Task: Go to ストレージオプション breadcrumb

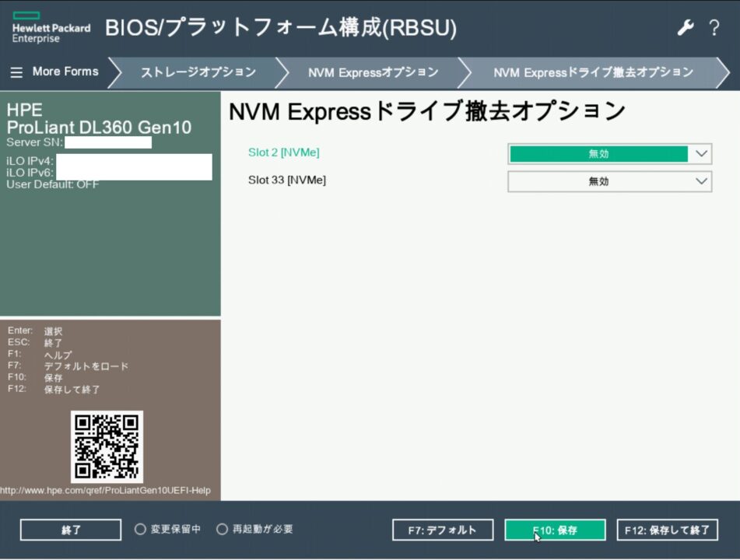Action: tap(198, 72)
